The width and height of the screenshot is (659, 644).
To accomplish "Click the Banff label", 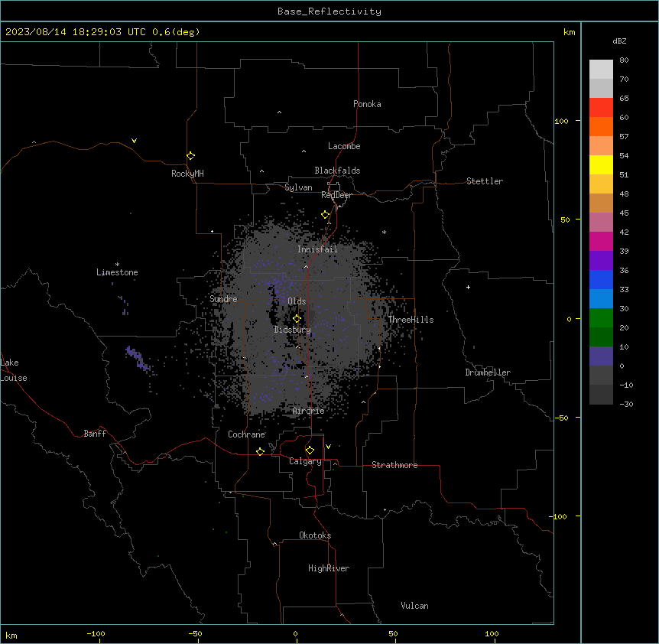I will tap(95, 434).
